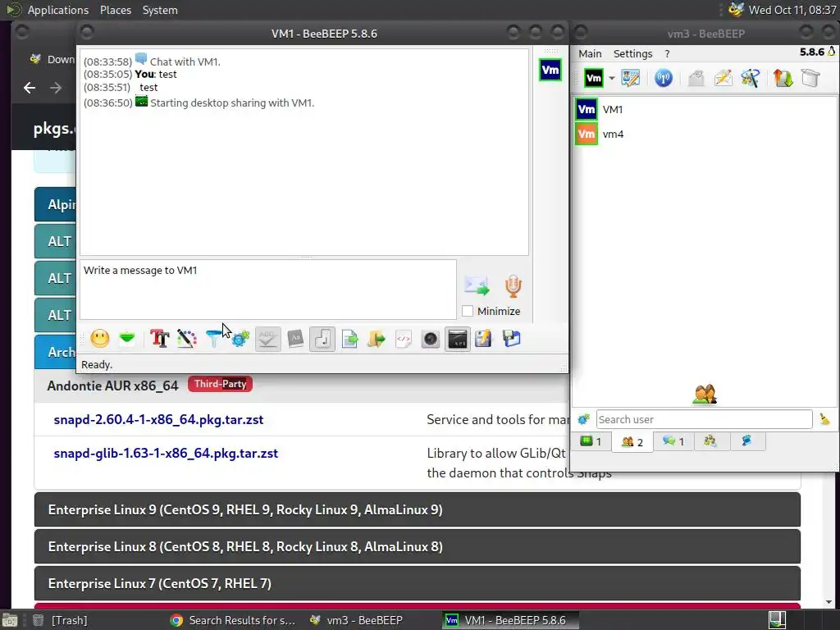Screen dimensions: 840x630
Task: Open the ? help menu in vm3 BeeBEEP
Action: tap(667, 53)
